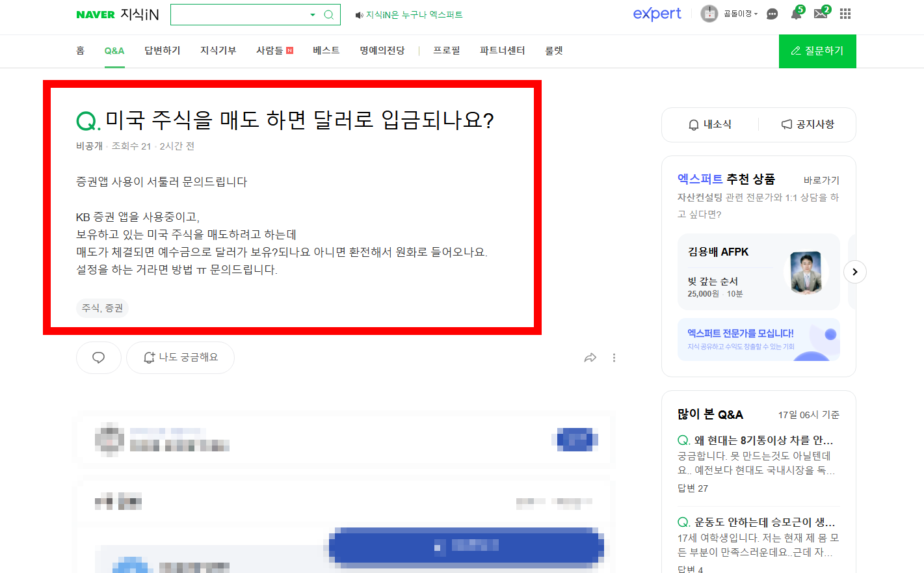
Task: Select the Q&A tab
Action: [114, 51]
